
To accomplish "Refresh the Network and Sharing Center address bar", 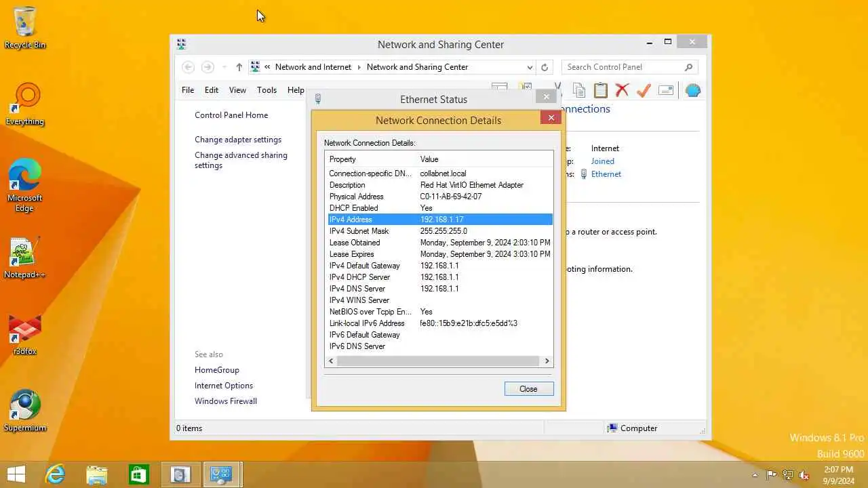I will tap(544, 67).
